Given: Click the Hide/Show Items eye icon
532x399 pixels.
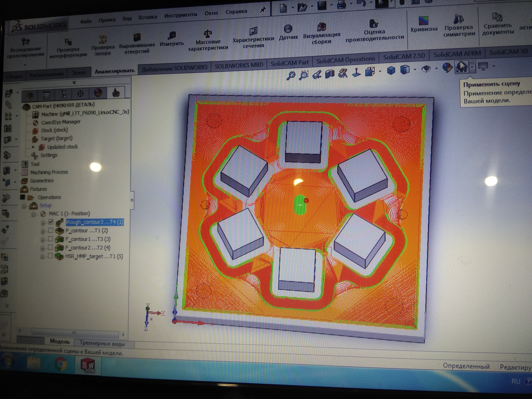Looking at the screenshot, I should tap(426, 69).
